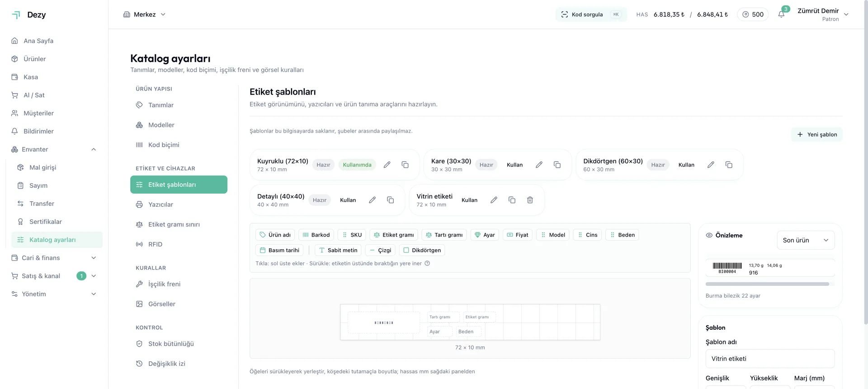Edit the Detaylı (40×40) template

(372, 200)
